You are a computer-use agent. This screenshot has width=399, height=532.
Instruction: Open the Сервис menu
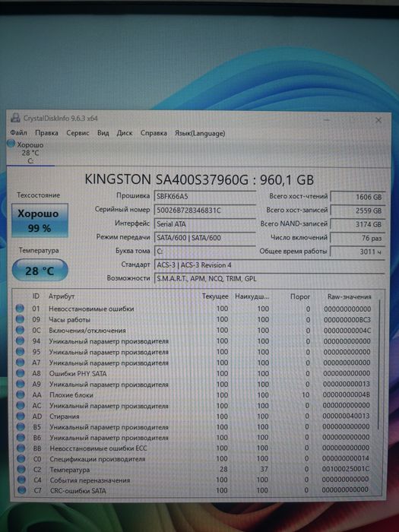(78, 133)
